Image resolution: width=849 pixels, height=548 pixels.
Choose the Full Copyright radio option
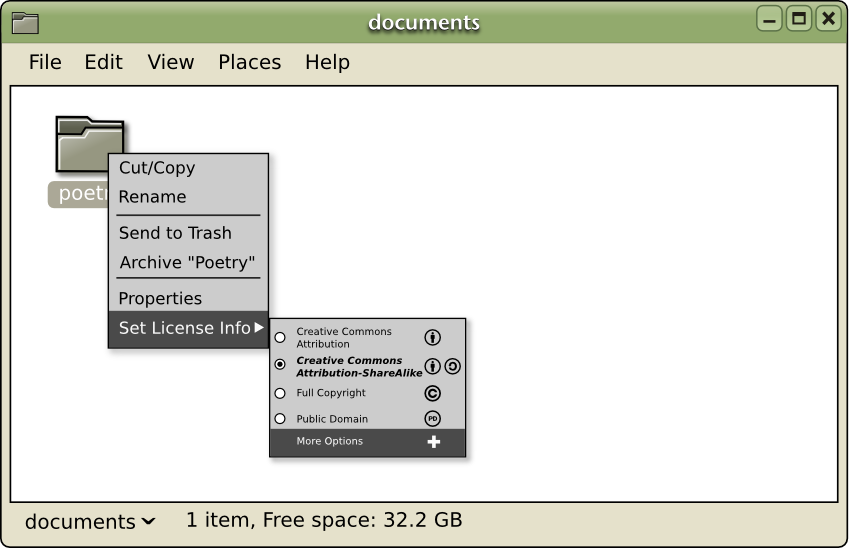coord(280,393)
